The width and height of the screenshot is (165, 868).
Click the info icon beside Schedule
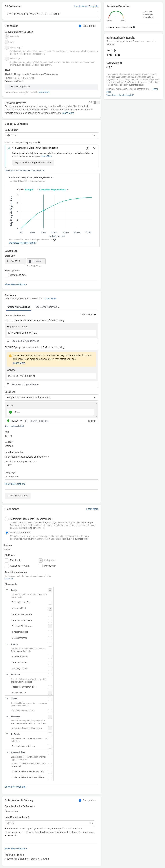click(x=16, y=251)
